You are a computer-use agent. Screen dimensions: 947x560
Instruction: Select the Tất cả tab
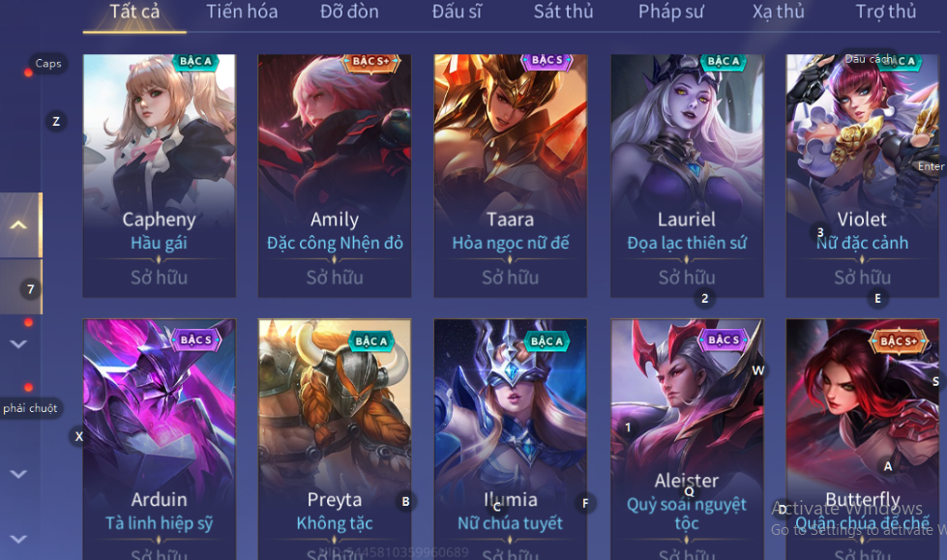tap(134, 12)
